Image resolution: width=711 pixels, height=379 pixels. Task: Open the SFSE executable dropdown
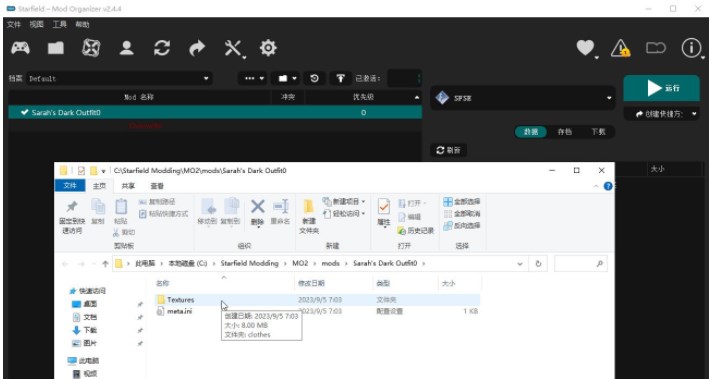[x=522, y=98]
